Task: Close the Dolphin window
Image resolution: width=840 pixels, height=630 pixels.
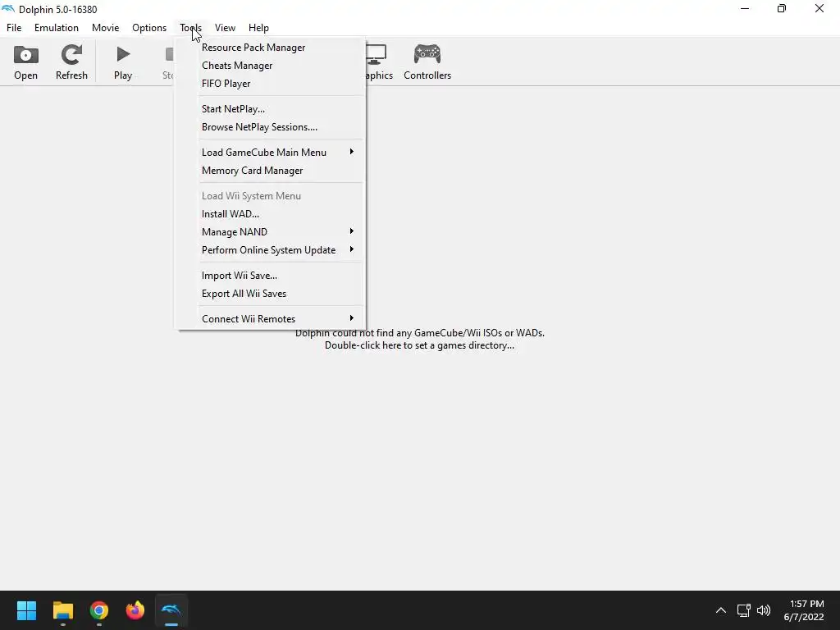Action: pos(819,8)
